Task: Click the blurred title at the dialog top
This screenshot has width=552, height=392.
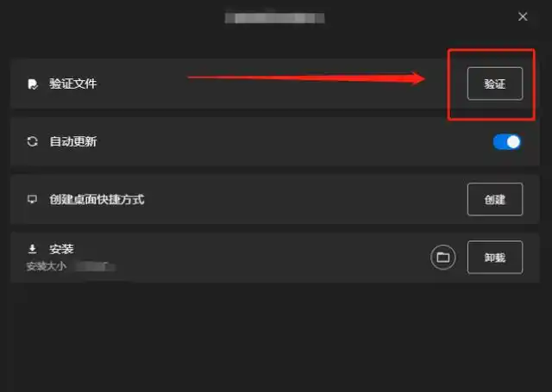Action: tap(274, 18)
